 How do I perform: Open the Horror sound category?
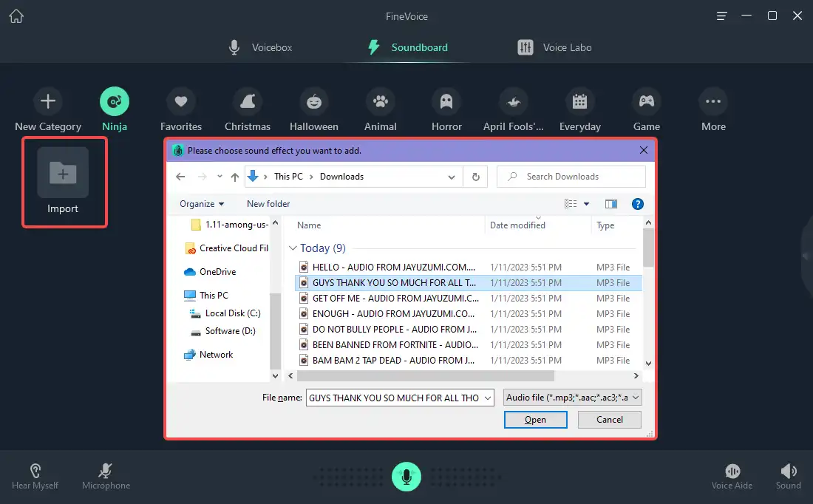coord(446,110)
